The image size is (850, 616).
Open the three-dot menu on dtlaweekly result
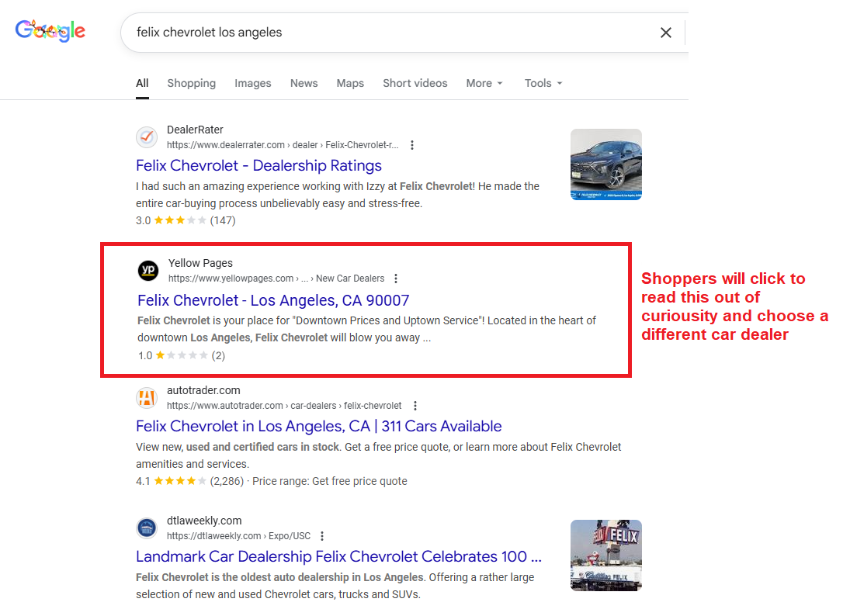coord(322,535)
